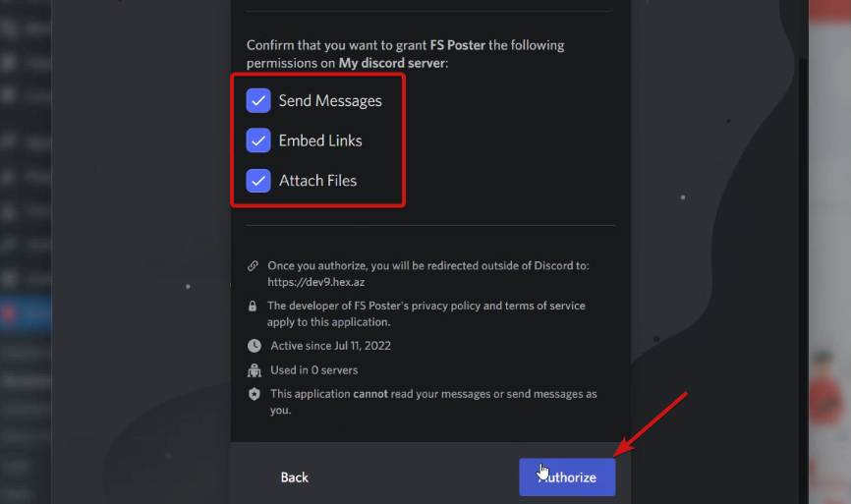Click the bold FS Poster app name

458,45
